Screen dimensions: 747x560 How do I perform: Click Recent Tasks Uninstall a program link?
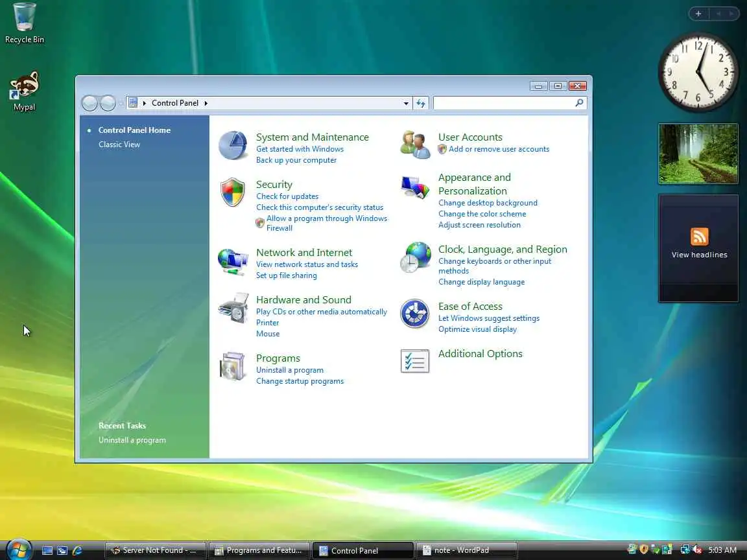tap(132, 440)
